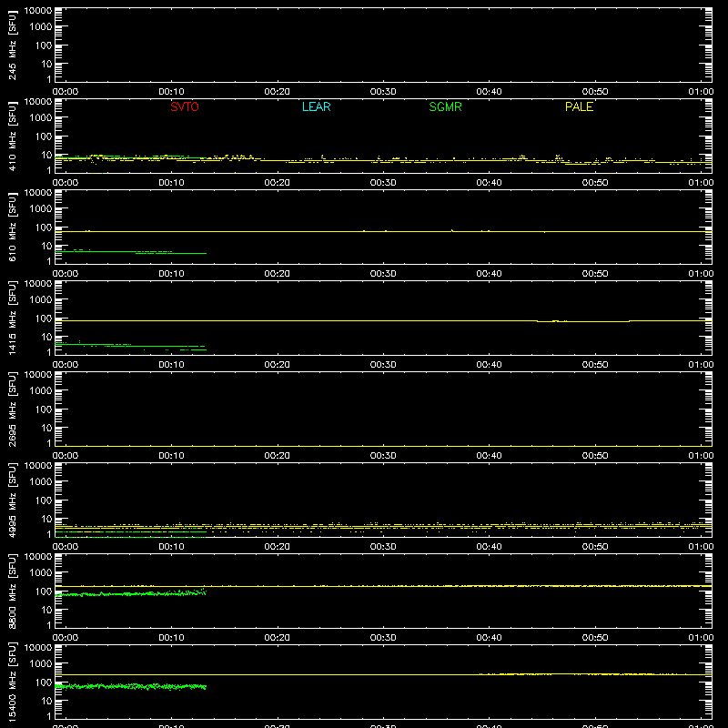
Task: Click 01:00 time label under 245 MHz panel
Action: 701,92
